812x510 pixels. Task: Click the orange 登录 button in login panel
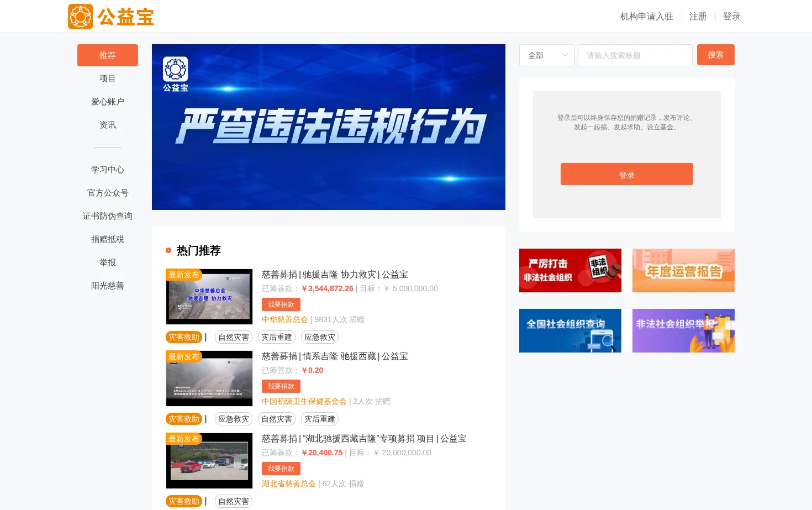[x=627, y=174]
